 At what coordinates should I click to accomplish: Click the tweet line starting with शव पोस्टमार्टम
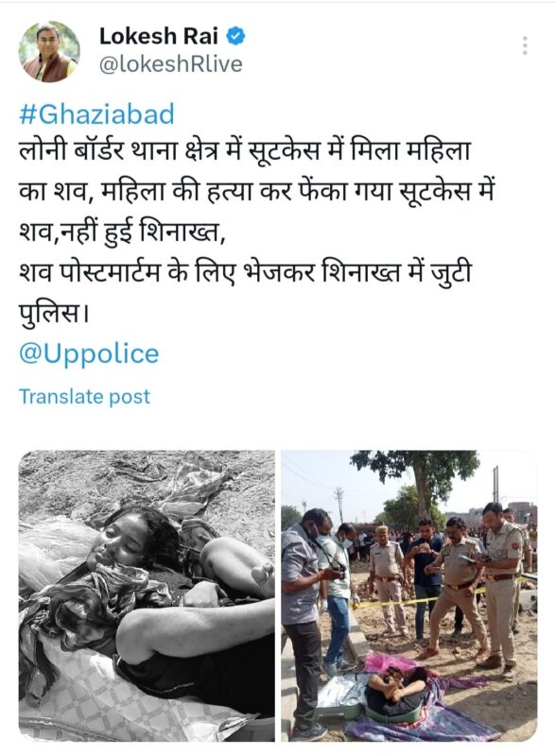[245, 273]
